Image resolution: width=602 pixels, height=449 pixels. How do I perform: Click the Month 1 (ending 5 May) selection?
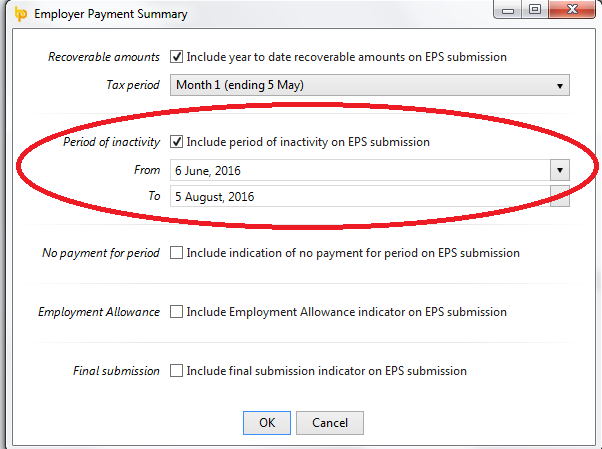240,85
